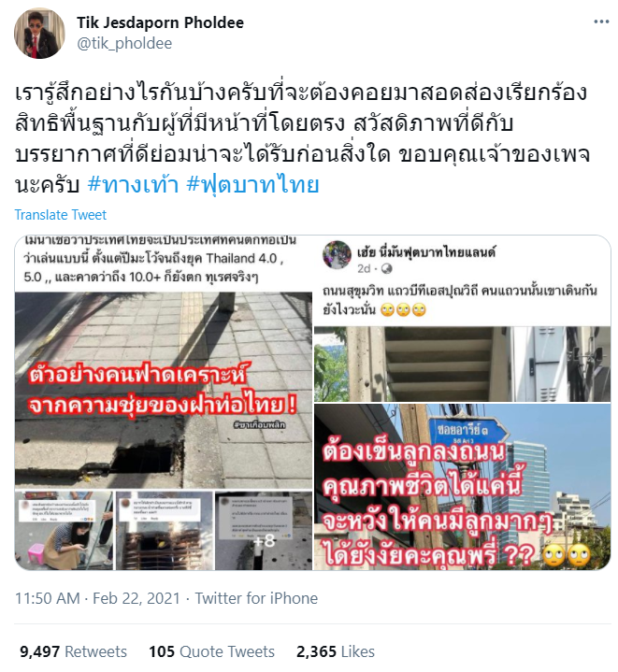Click the 11:50 AM · Feb 22, 2021 timestamp
Image resolution: width=618 pixels, height=672 pixels.
pos(98,598)
